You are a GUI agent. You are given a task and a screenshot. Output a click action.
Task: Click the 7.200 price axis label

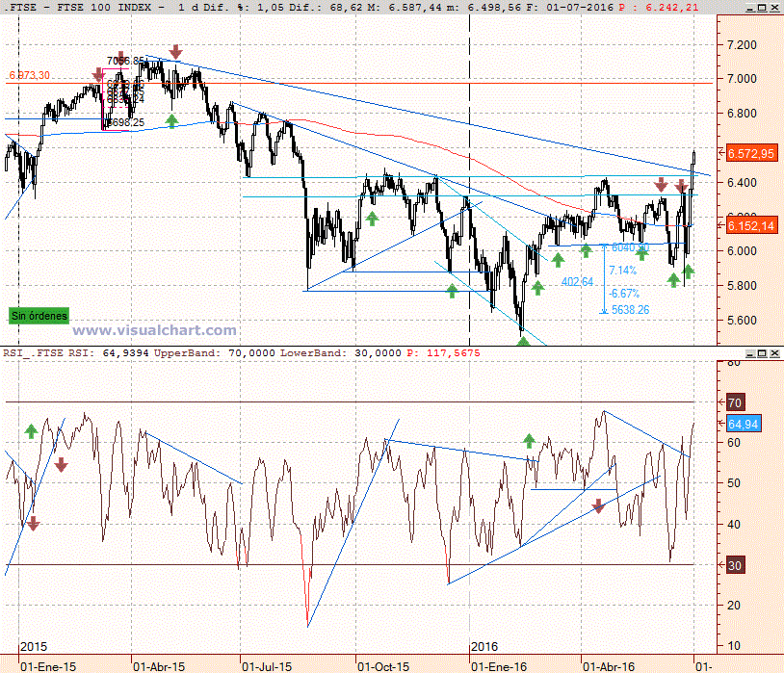click(x=742, y=45)
